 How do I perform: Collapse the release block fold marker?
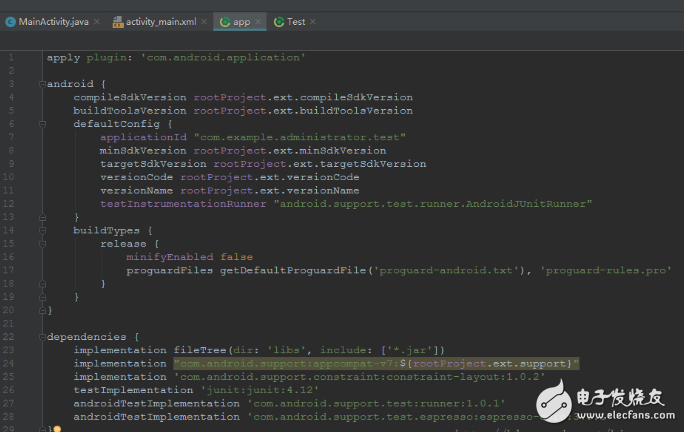[x=95, y=243]
